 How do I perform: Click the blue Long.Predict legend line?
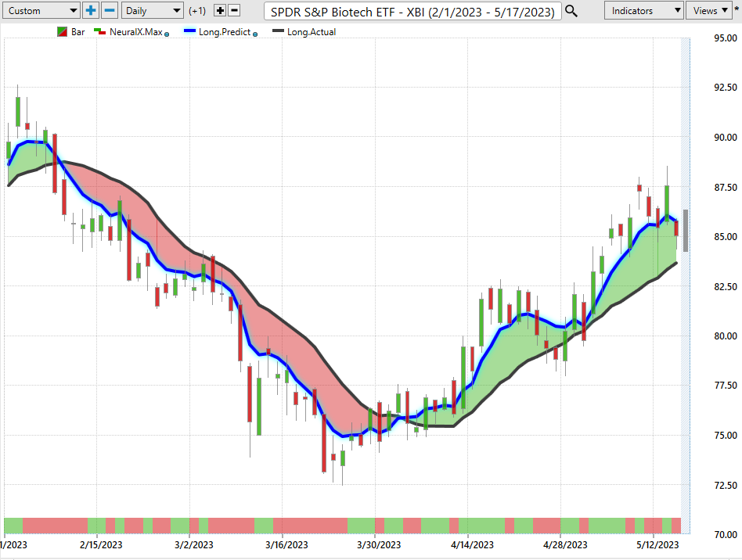pyautogui.click(x=189, y=31)
